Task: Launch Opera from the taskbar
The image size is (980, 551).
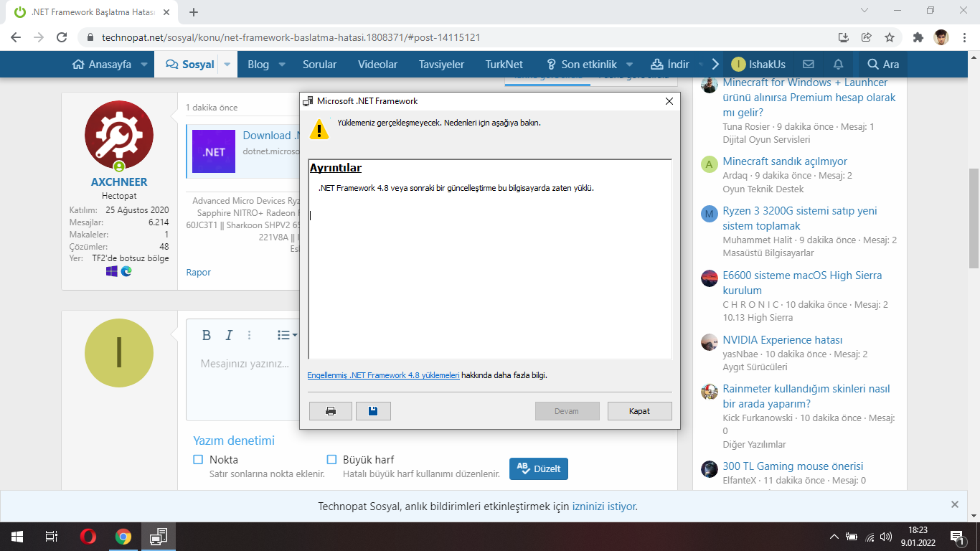Action: (x=88, y=537)
